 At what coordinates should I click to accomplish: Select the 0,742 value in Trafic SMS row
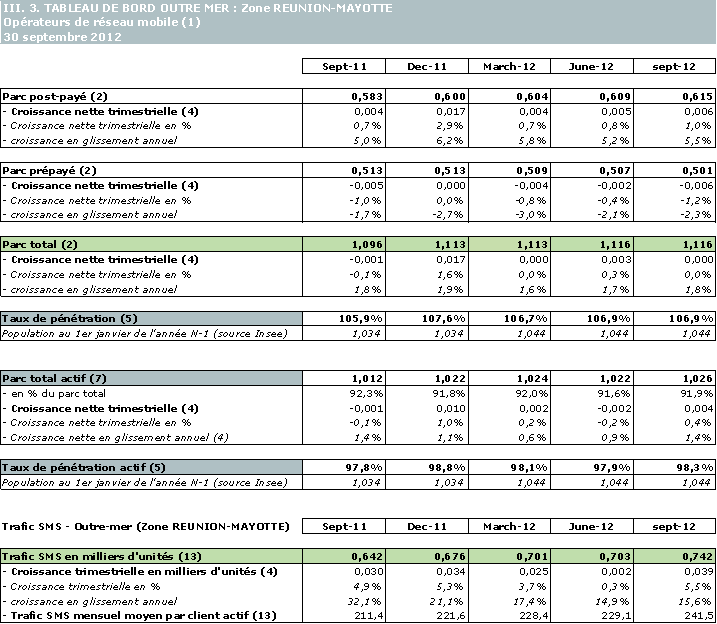(675, 557)
